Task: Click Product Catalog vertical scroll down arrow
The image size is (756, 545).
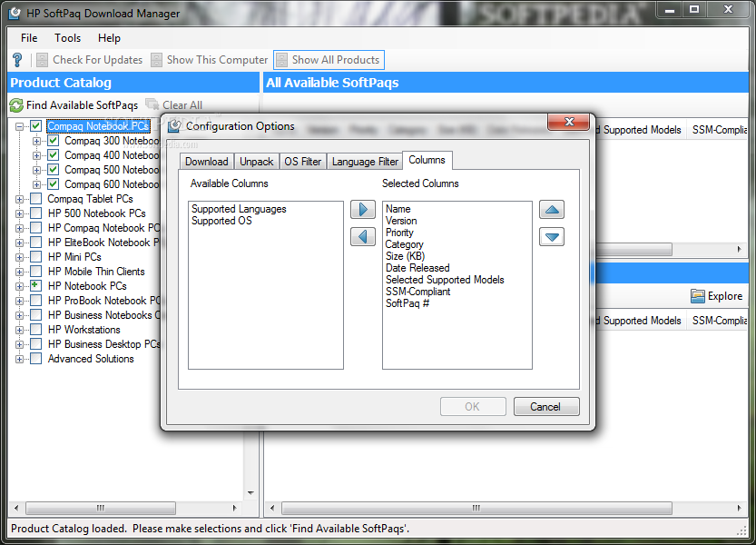Action: [250, 493]
